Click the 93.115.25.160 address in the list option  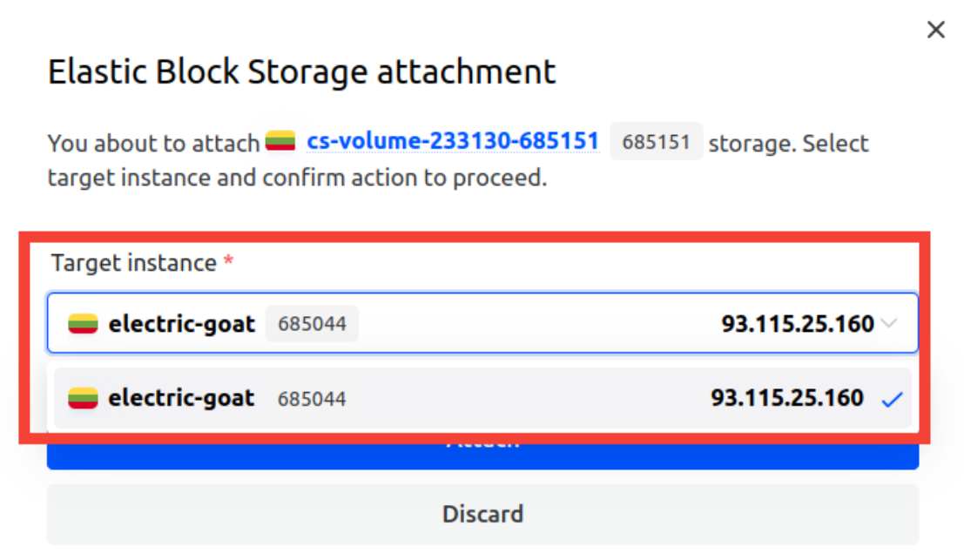(x=787, y=399)
